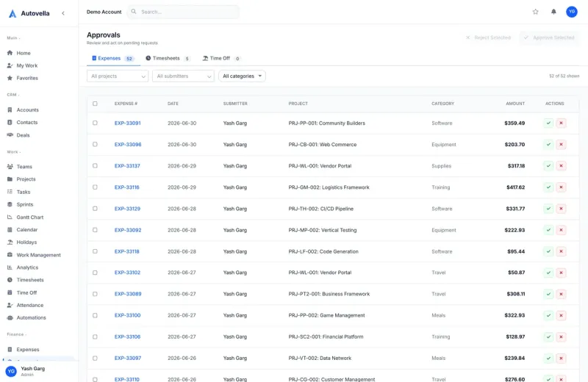Image resolution: width=588 pixels, height=382 pixels.
Task: Open the All submitters dropdown
Action: 183,76
